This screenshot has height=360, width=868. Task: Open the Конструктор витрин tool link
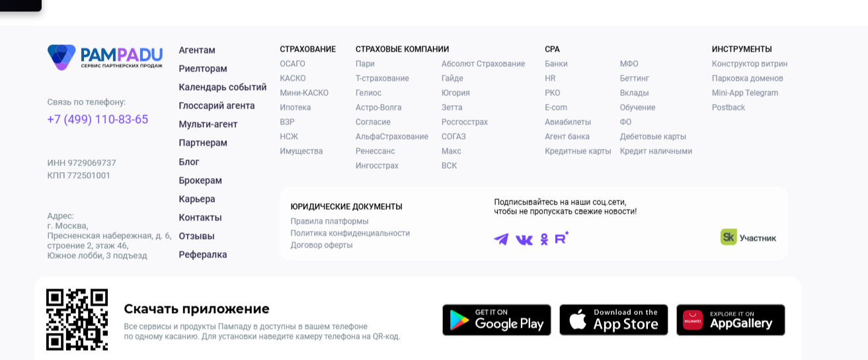coord(750,64)
